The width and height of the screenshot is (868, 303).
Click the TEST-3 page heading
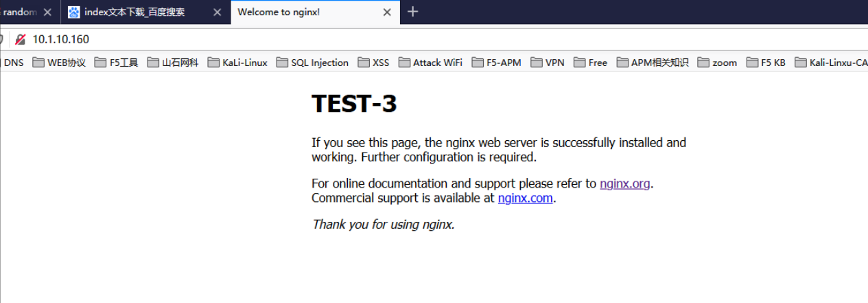click(354, 104)
